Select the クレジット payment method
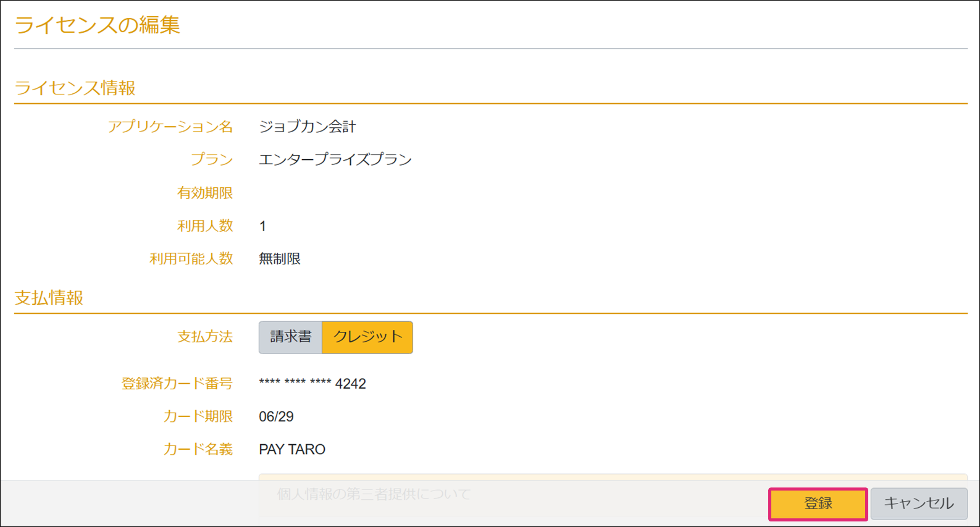Image resolution: width=980 pixels, height=527 pixels. [x=367, y=337]
